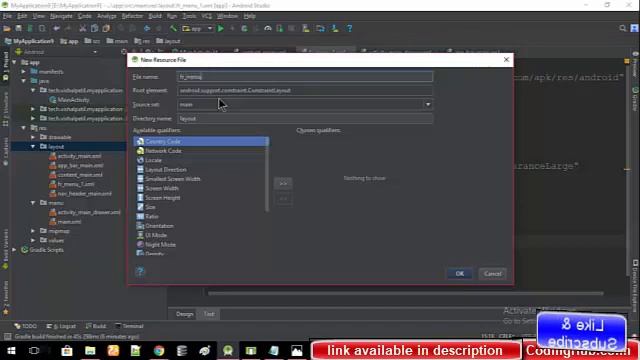Collapse the res folder node
640x360 pixels.
click(24, 128)
